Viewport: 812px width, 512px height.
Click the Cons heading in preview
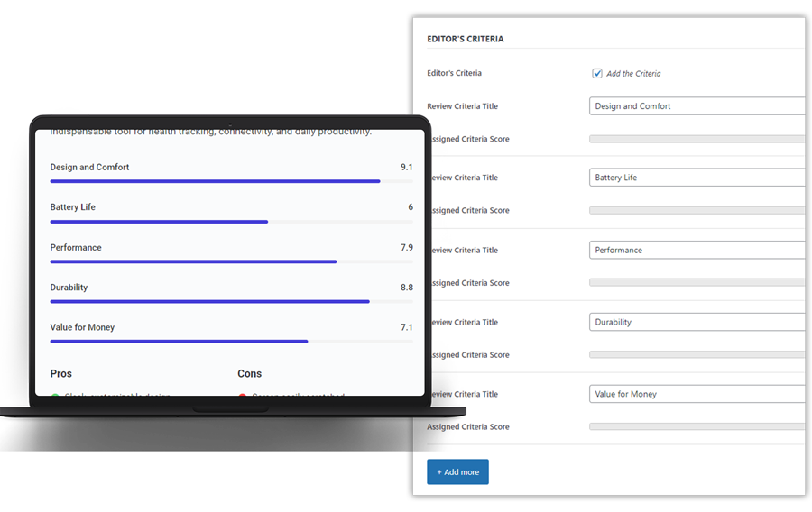pos(250,373)
